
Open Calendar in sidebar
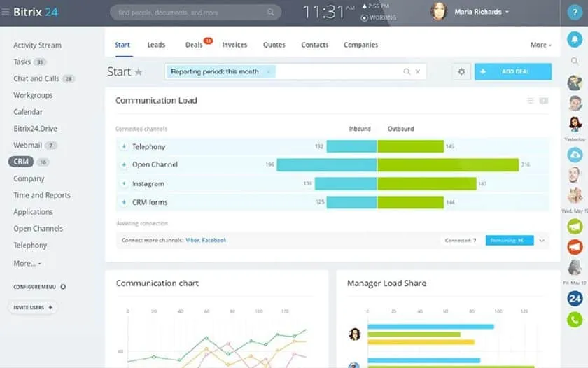tap(28, 112)
